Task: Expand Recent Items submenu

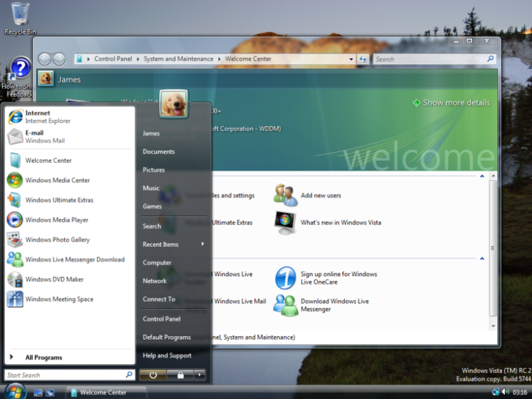Action: (174, 244)
